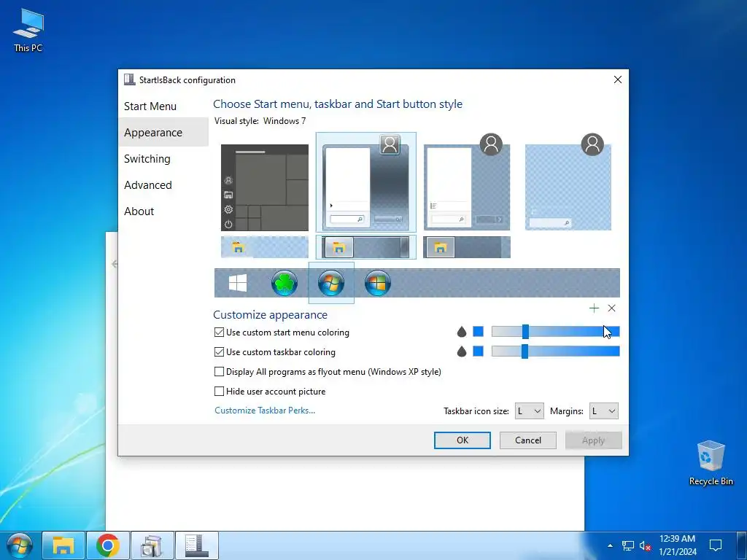Open the Margins dropdown
The image size is (747, 560).
click(x=603, y=411)
